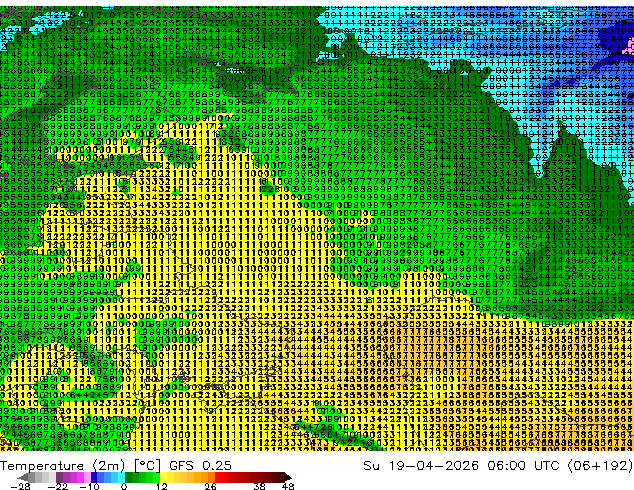634x490 pixels.
Task: Click the '-10' legend value
Action: point(89,486)
